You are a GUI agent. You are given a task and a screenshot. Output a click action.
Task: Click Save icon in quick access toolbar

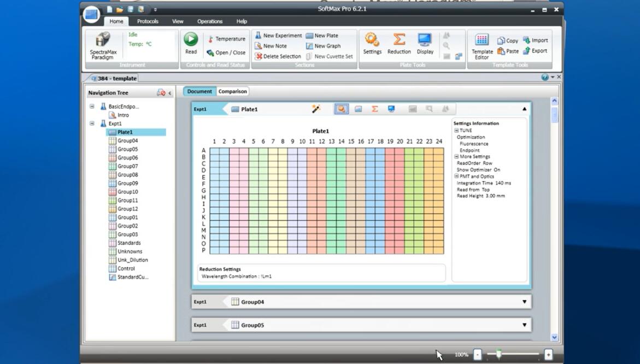point(130,9)
